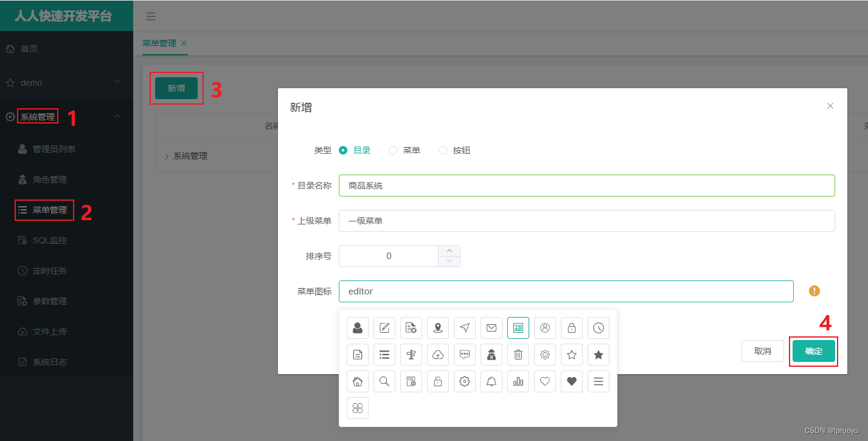Open 菜单管理 in the sidebar

66,210
